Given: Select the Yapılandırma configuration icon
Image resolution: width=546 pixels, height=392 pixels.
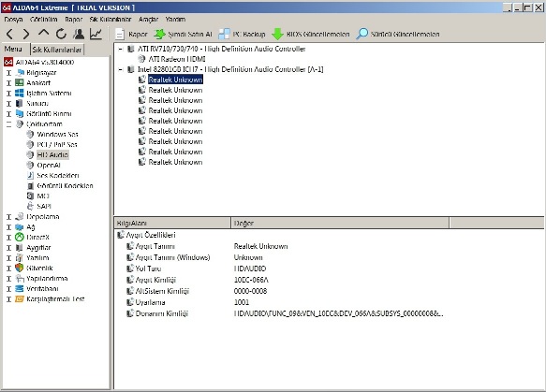Looking at the screenshot, I should coord(20,278).
